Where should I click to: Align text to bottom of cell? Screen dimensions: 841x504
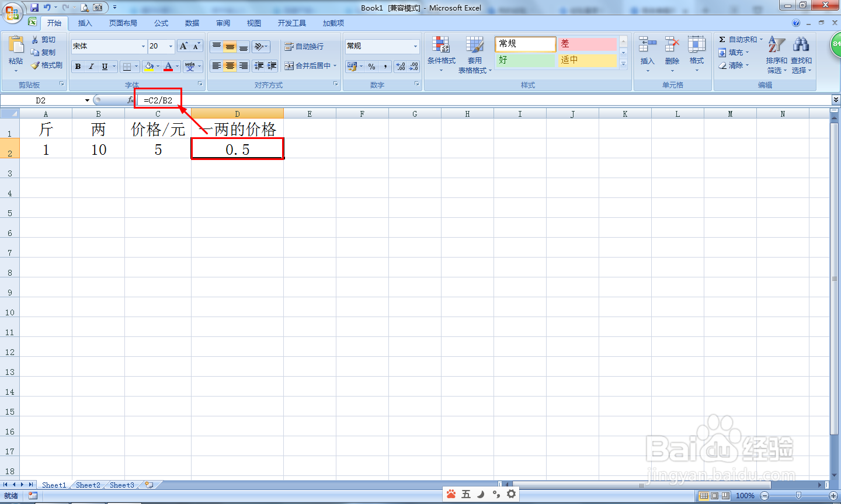pos(244,46)
